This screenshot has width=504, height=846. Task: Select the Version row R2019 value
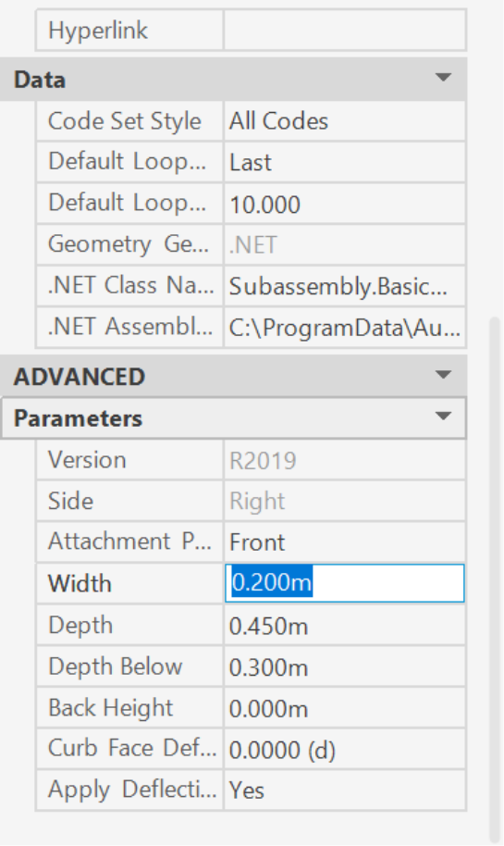tap(344, 460)
